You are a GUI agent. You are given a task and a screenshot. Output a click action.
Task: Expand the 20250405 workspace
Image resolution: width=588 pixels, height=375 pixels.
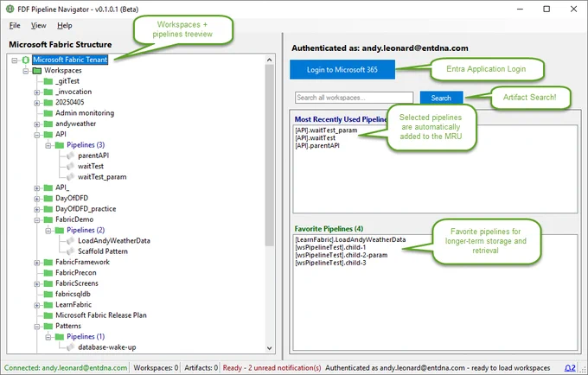tap(36, 103)
